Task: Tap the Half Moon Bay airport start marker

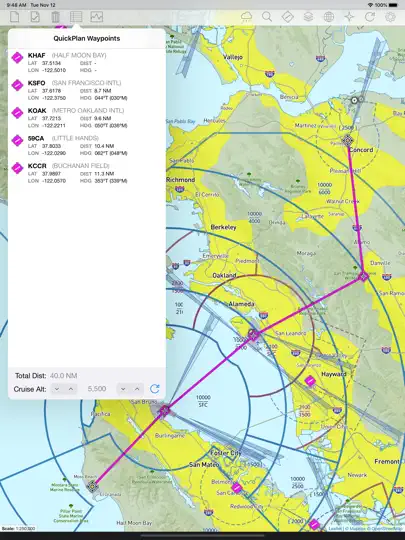Action: coord(92,486)
